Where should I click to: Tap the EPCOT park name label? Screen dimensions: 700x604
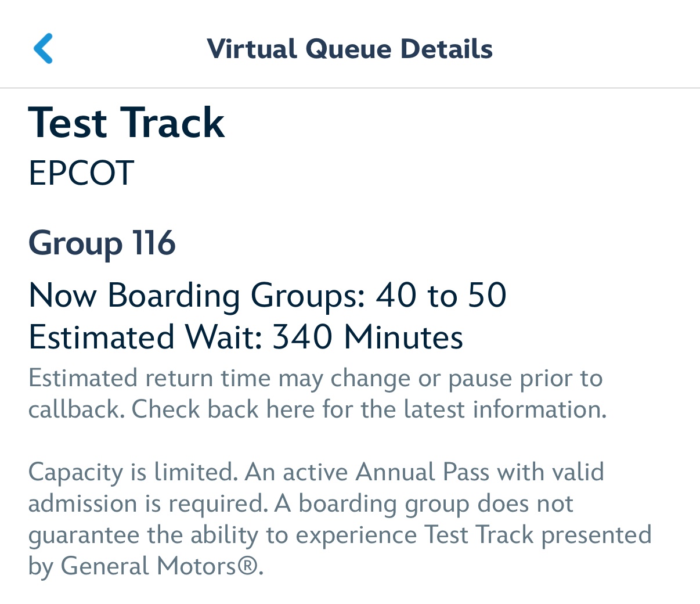(x=81, y=173)
